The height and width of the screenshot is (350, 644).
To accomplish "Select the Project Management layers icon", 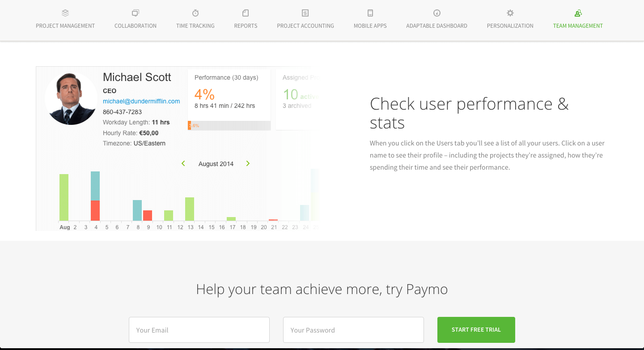I will [65, 13].
